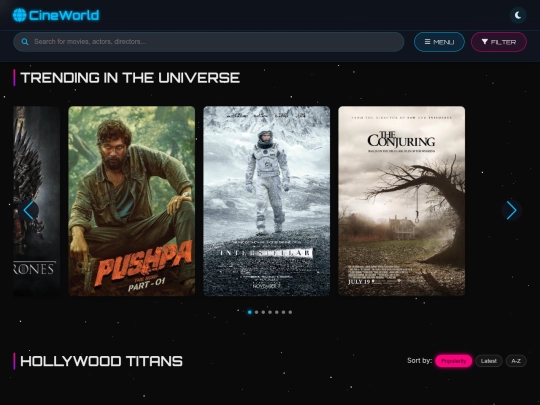Select the seventh carousel pagination dot

(x=290, y=312)
